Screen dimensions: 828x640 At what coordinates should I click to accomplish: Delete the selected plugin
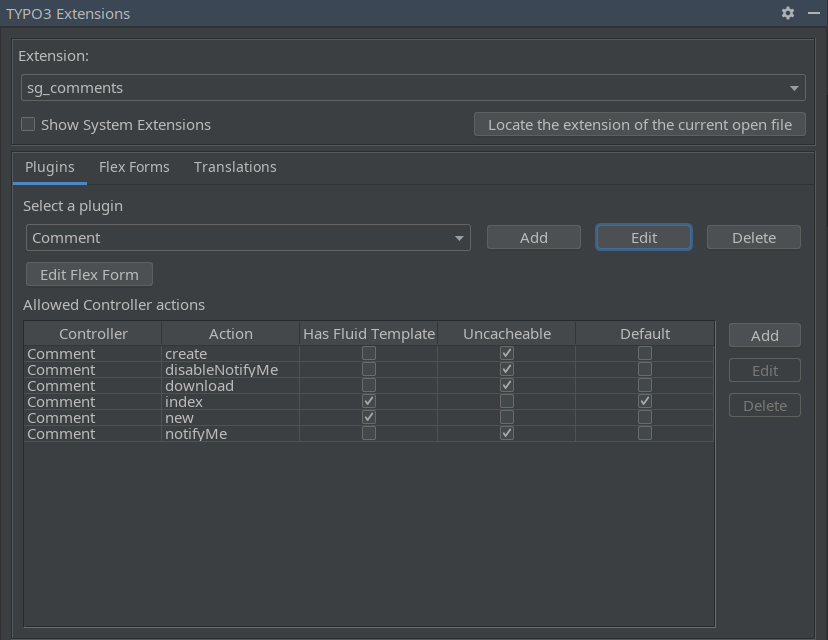tap(754, 238)
